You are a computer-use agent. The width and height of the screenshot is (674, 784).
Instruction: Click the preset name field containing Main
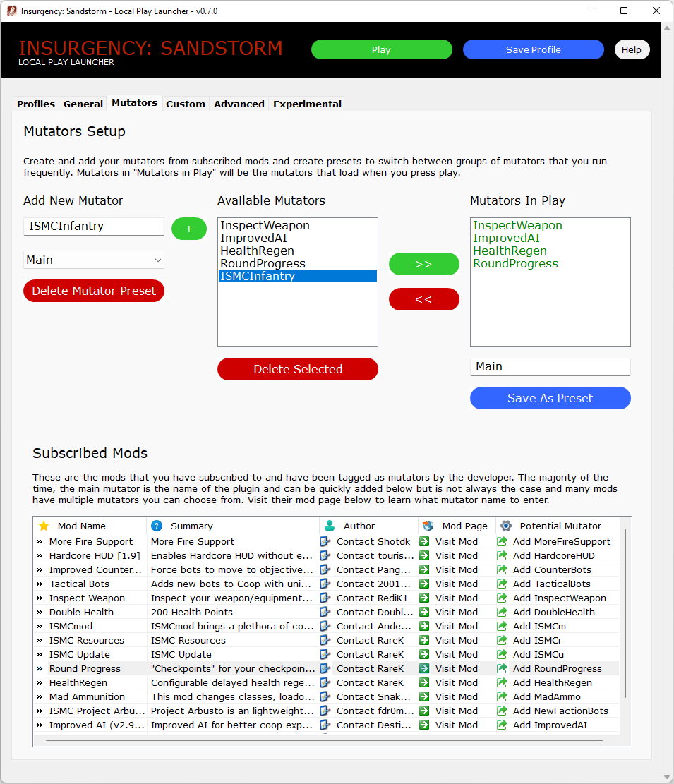pyautogui.click(x=550, y=366)
